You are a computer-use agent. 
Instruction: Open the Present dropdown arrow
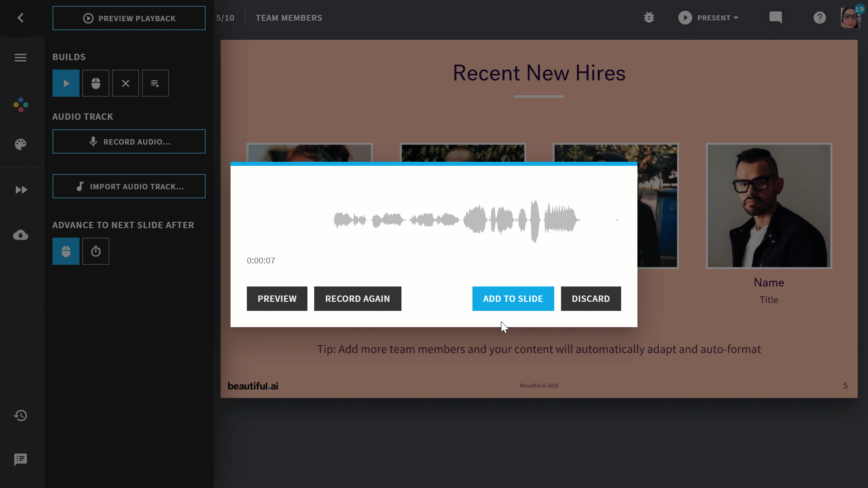point(736,18)
